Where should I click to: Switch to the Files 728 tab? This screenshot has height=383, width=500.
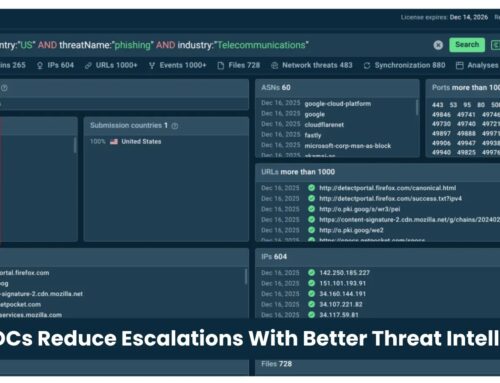point(239,65)
